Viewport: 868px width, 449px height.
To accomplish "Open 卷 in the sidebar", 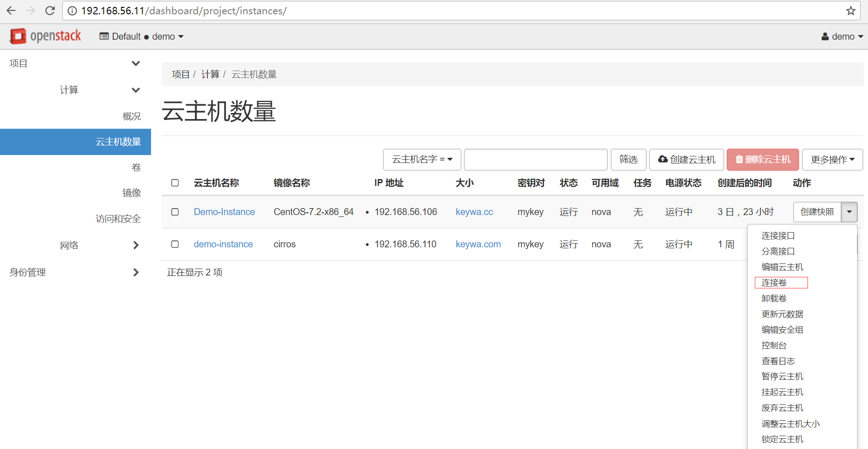I will (x=136, y=168).
